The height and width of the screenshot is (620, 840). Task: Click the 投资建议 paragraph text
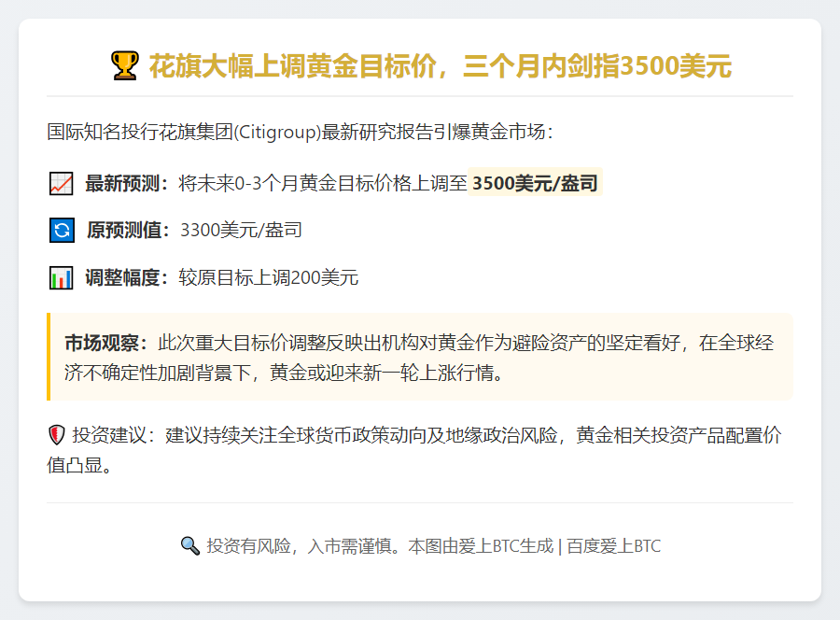pos(414,450)
